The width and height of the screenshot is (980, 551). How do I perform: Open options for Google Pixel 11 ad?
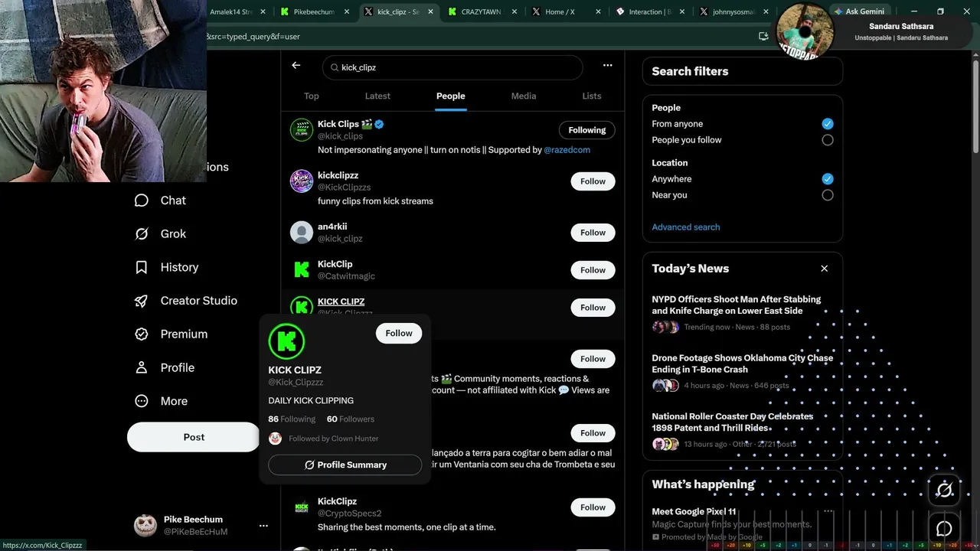pyautogui.click(x=828, y=511)
